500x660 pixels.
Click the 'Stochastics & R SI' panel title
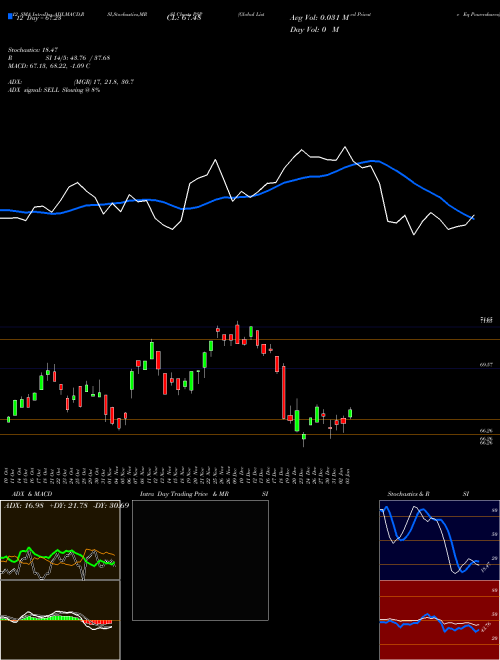428,494
